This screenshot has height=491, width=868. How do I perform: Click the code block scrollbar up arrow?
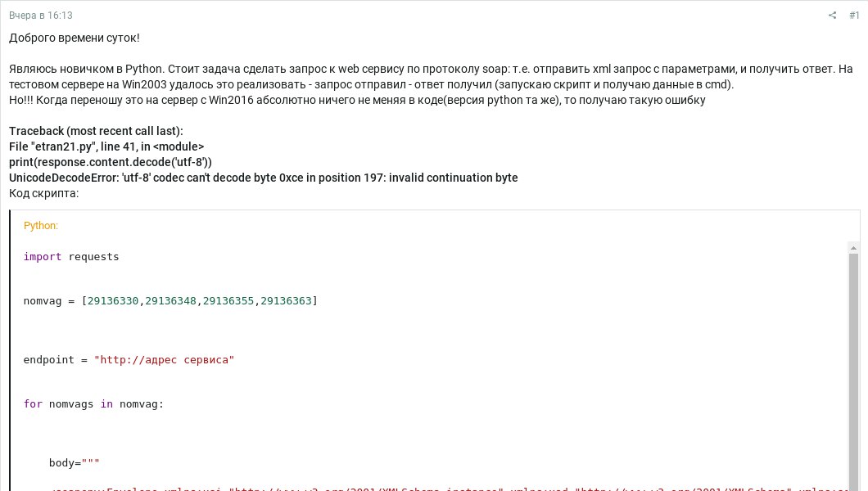[853, 248]
